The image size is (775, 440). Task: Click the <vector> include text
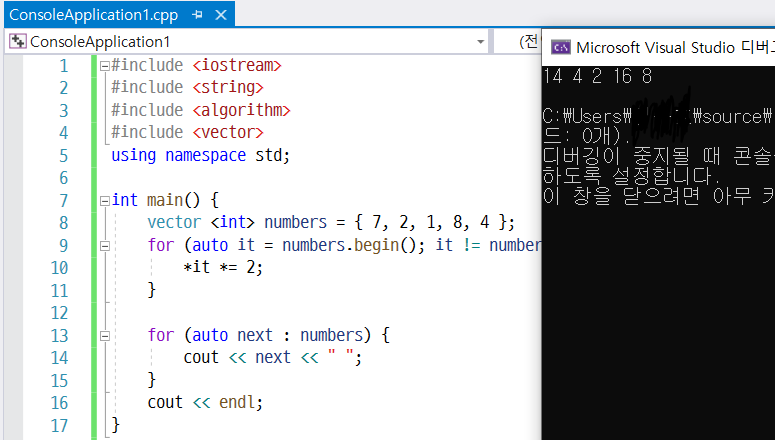pyautogui.click(x=228, y=132)
